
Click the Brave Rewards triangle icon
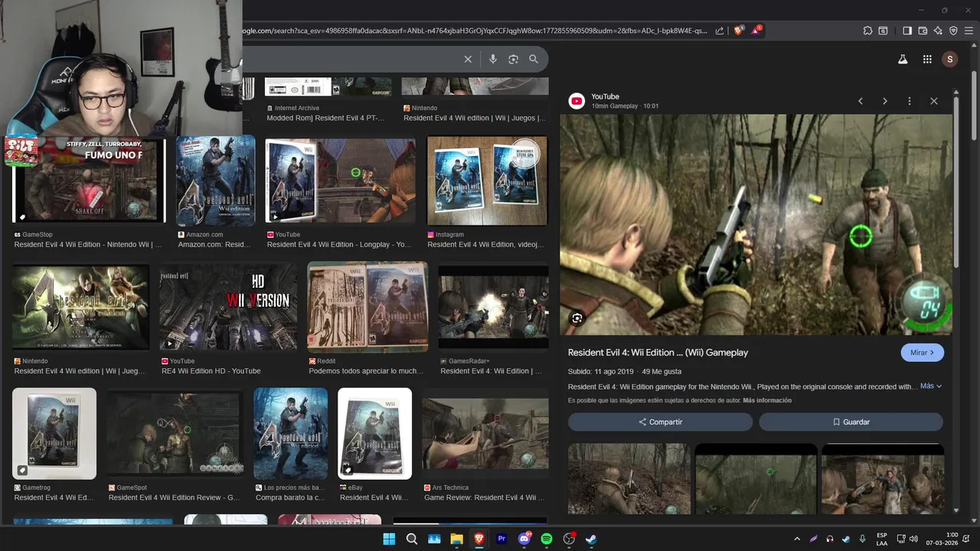tap(756, 31)
